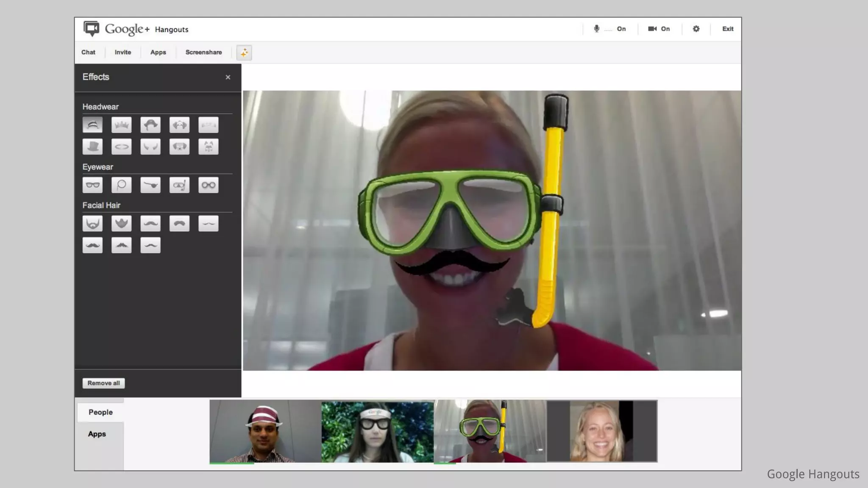Apply the bushy chevron mustache in second row
The image size is (868, 488).
point(122,245)
